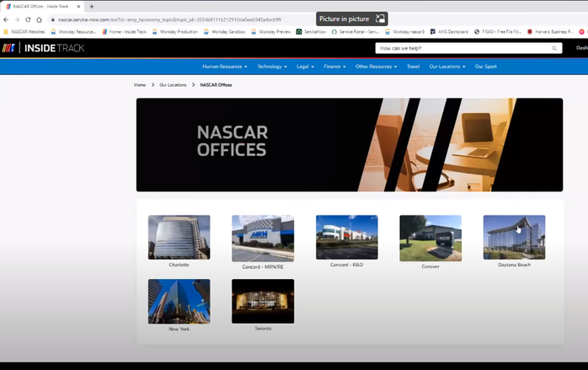This screenshot has width=588, height=370.
Task: Expand the Our Locations menu
Action: coord(447,67)
